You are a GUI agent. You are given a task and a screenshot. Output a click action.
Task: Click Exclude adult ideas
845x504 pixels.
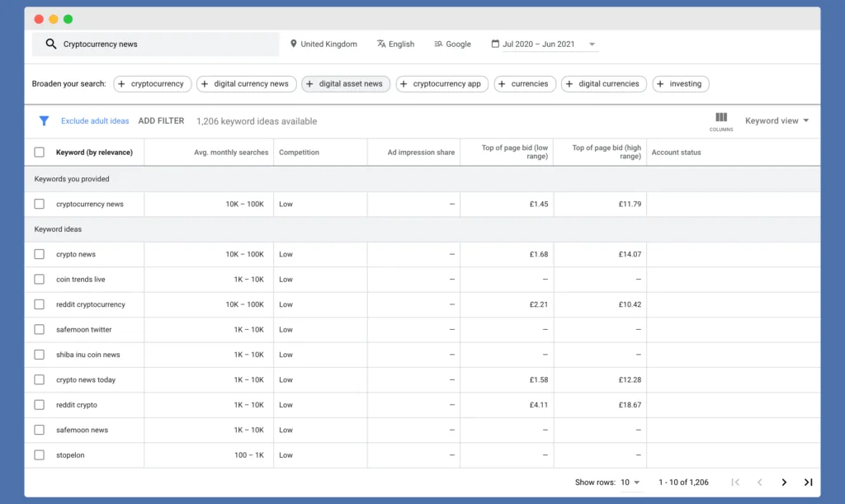point(94,120)
